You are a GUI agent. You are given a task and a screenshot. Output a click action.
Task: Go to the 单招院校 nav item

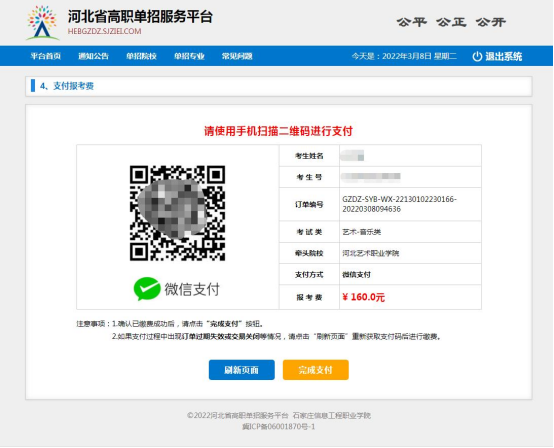(x=141, y=56)
